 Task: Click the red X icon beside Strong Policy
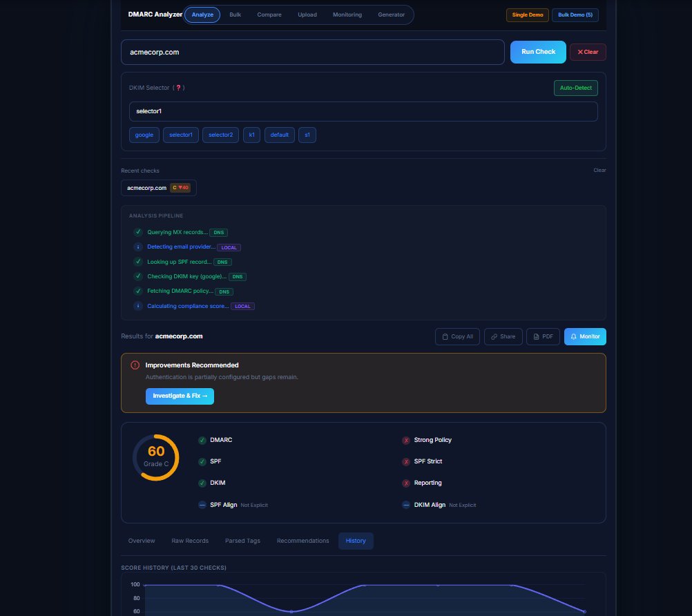coord(406,440)
